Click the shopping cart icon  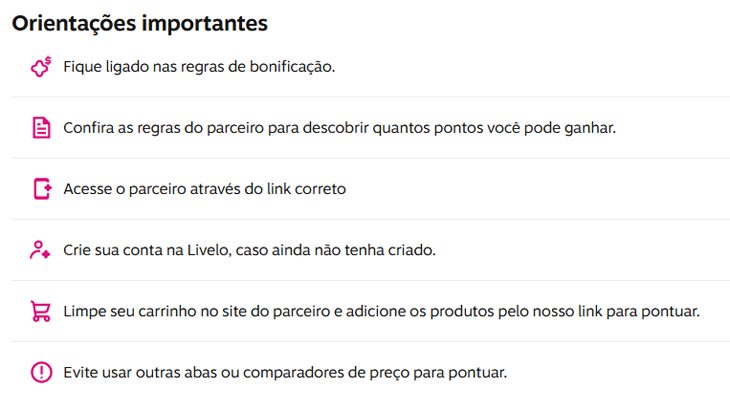click(41, 311)
